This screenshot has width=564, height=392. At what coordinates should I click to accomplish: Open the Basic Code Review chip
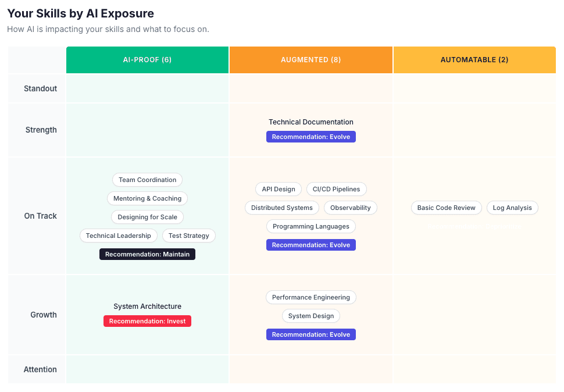coord(447,208)
